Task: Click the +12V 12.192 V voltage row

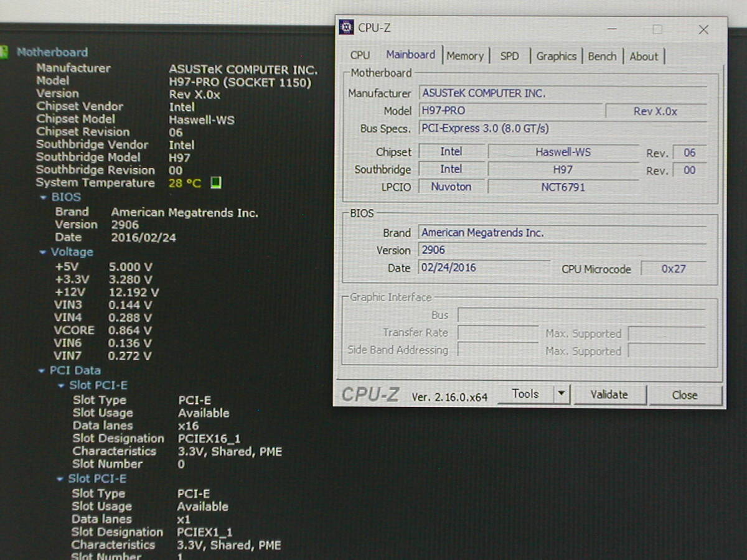Action: (x=106, y=292)
